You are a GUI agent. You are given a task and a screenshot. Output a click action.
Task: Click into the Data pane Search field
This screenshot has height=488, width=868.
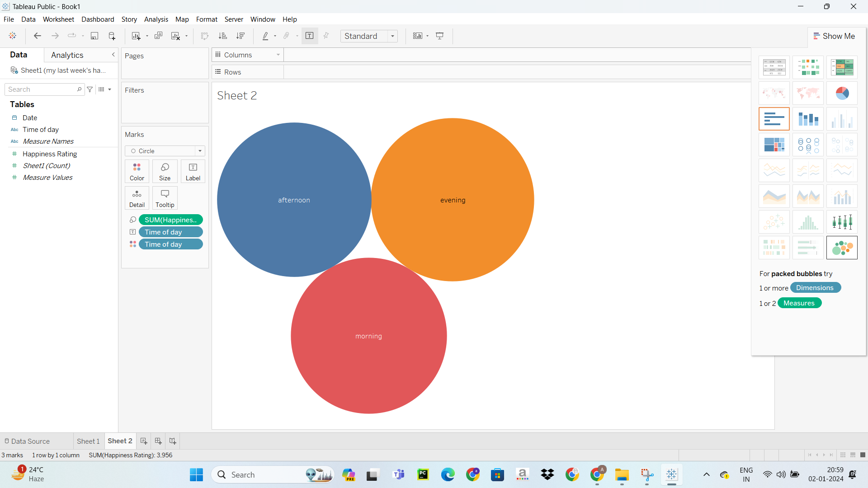point(44,89)
